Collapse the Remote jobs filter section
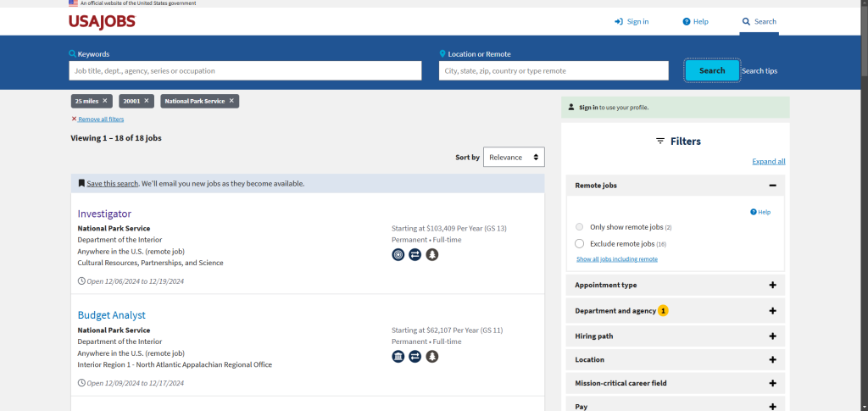Viewport: 868px width, 411px height. pos(772,185)
